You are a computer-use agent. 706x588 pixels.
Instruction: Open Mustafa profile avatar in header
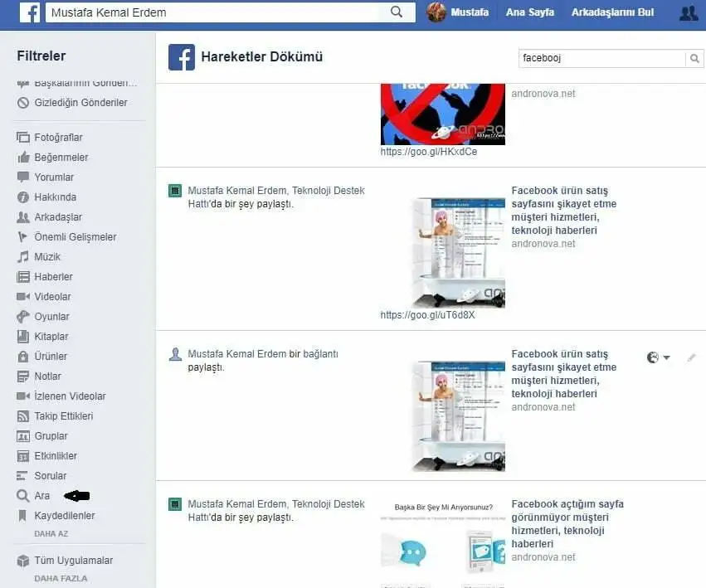(x=436, y=12)
